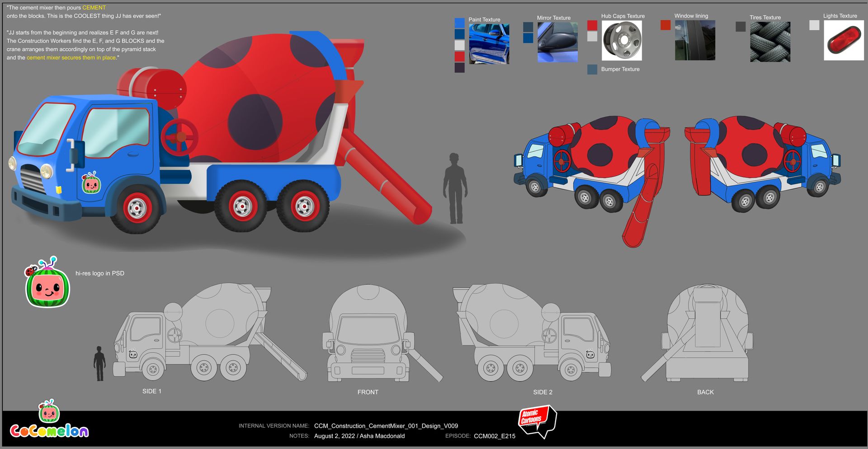Screen dimensions: 868x449
Task: Open the Tires Texture reference image
Action: [770, 42]
